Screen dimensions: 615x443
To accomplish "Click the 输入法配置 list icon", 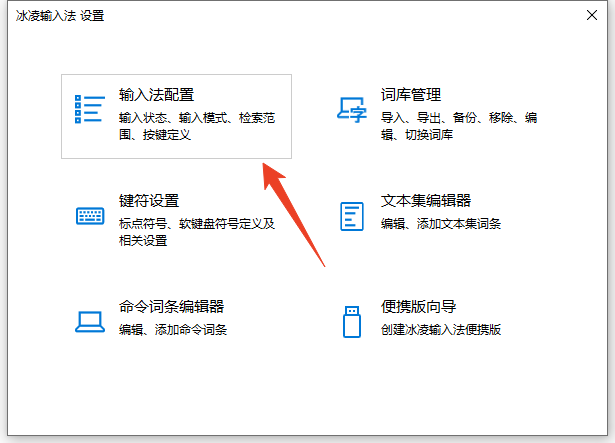I will tap(90, 109).
